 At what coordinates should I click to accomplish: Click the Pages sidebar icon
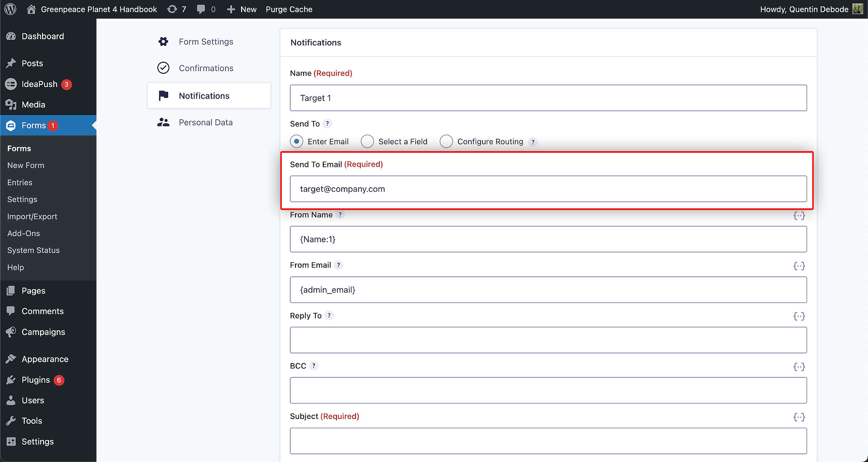coord(11,291)
